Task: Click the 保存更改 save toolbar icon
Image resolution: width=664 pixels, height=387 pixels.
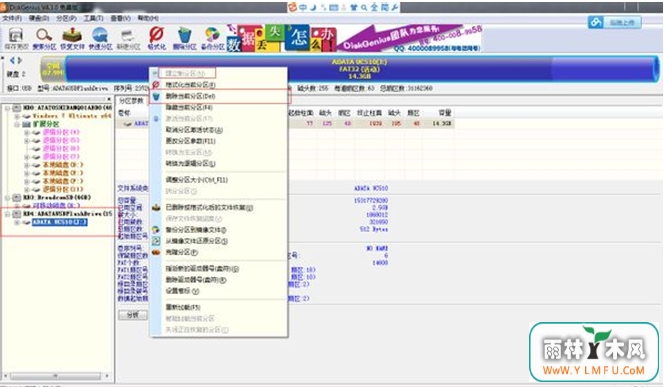Action: [x=16, y=38]
